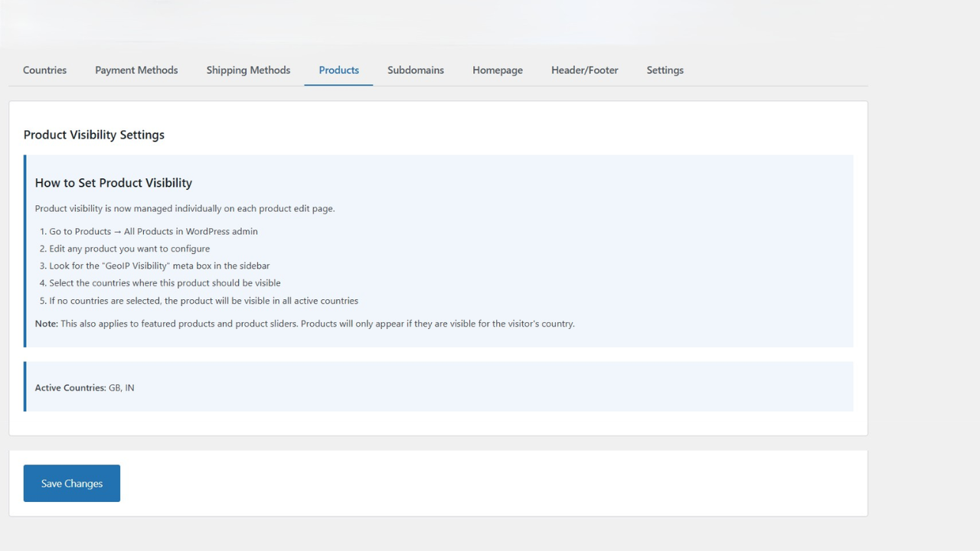Click the blue informational instructions panel
Screen dimensions: 980x551
[438, 250]
